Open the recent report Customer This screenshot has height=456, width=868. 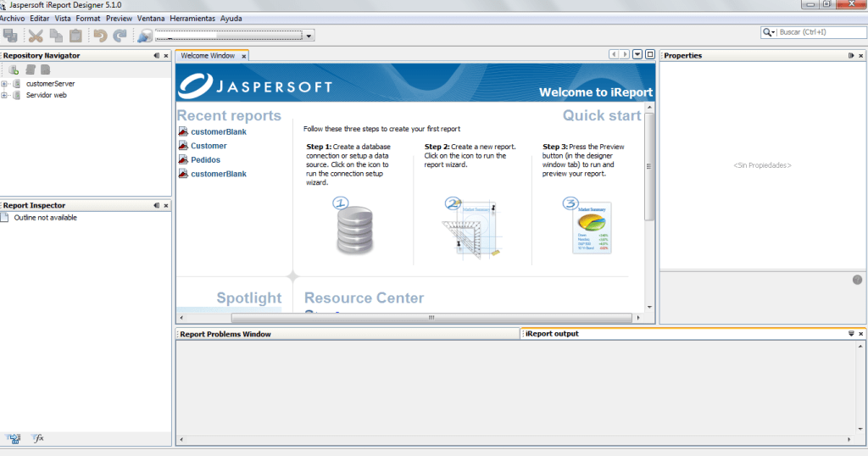tap(209, 146)
